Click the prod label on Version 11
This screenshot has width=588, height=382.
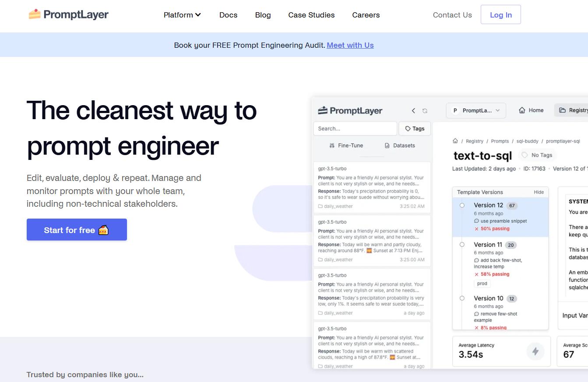482,283
